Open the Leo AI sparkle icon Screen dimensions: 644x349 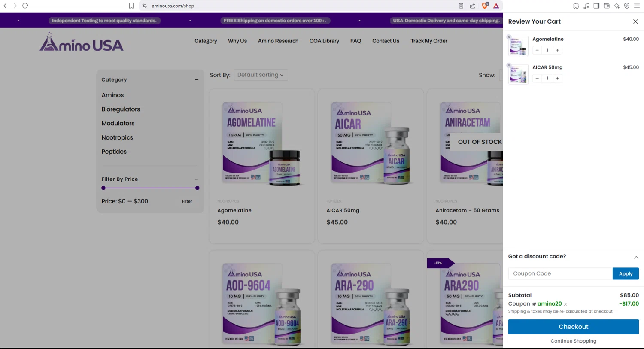617,6
